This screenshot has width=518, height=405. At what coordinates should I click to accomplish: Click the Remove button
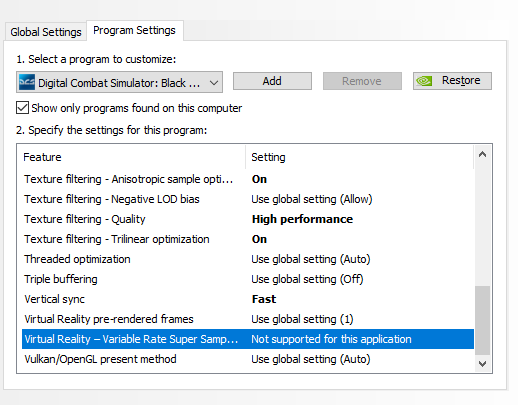[x=362, y=81]
